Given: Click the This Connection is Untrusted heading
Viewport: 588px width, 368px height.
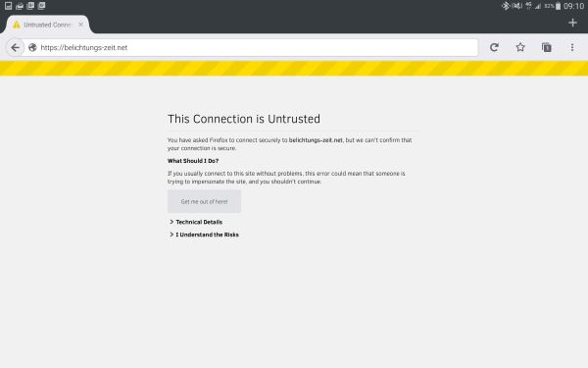Looking at the screenshot, I should pyautogui.click(x=244, y=119).
